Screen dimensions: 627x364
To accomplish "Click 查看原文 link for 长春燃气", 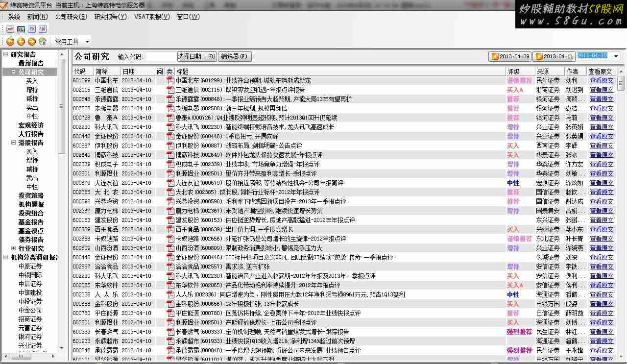I will point(601,332).
